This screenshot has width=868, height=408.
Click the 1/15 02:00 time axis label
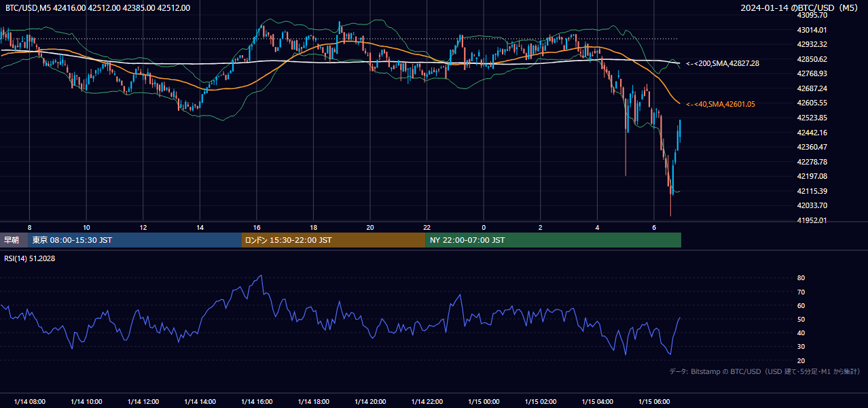541,401
